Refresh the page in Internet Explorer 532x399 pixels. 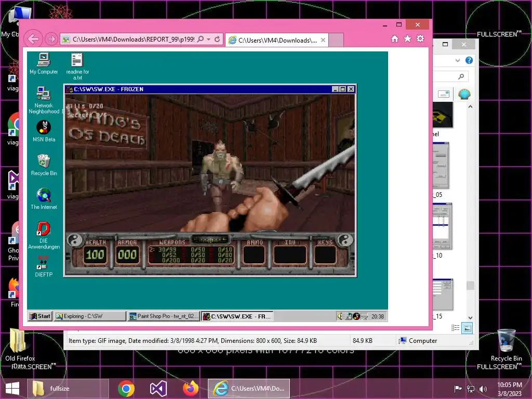pos(217,39)
